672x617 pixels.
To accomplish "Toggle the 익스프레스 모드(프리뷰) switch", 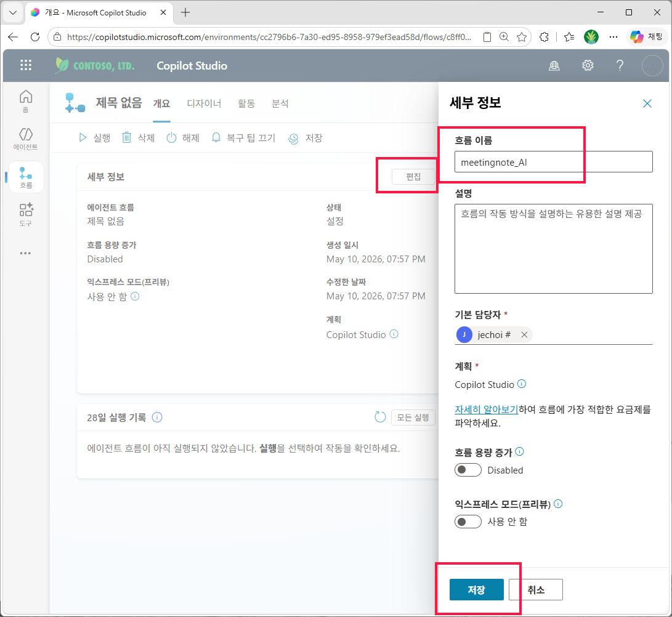I will 468,522.
